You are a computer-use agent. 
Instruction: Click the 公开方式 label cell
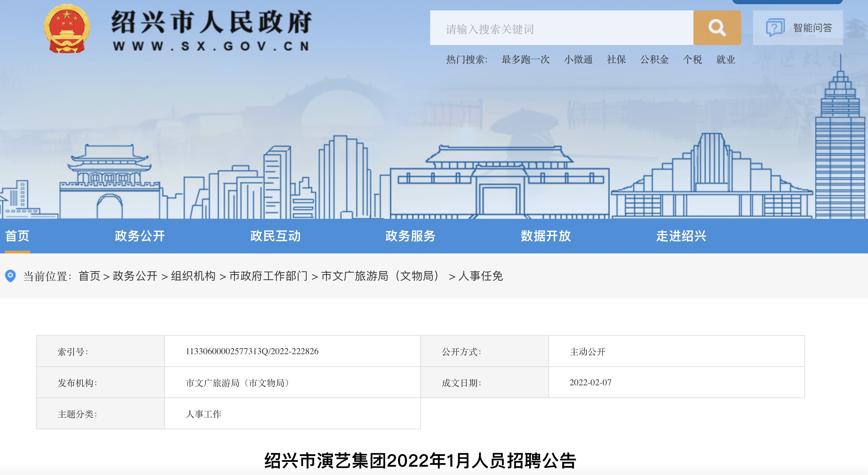coord(485,351)
